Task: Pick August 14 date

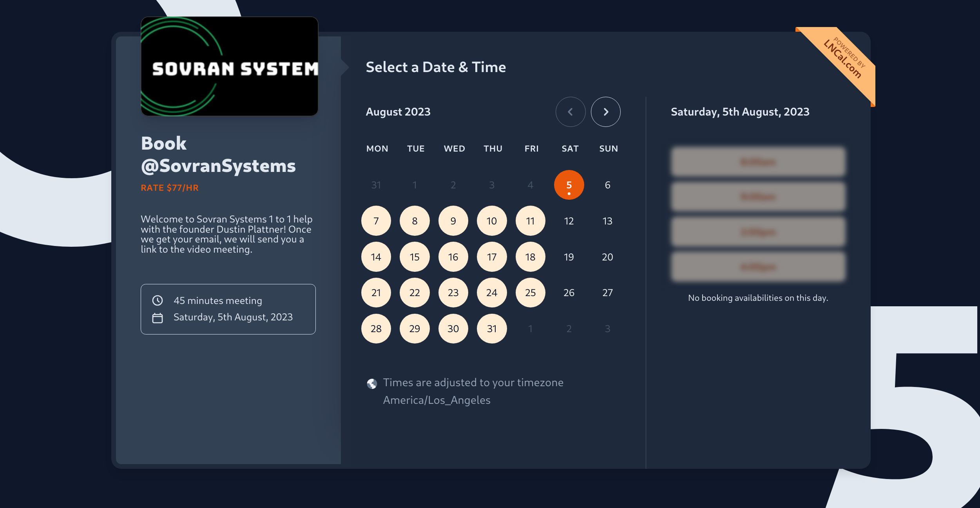Action: 376,257
